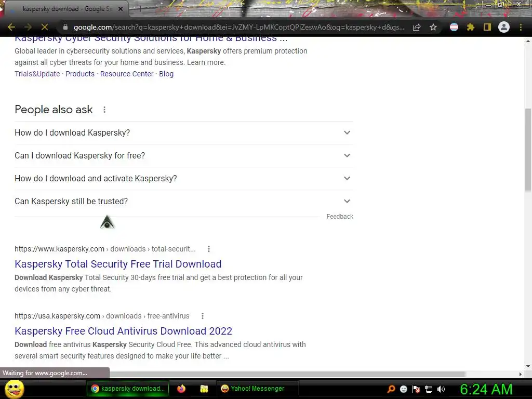Click the People also ask heading
532x399 pixels.
[54, 110]
